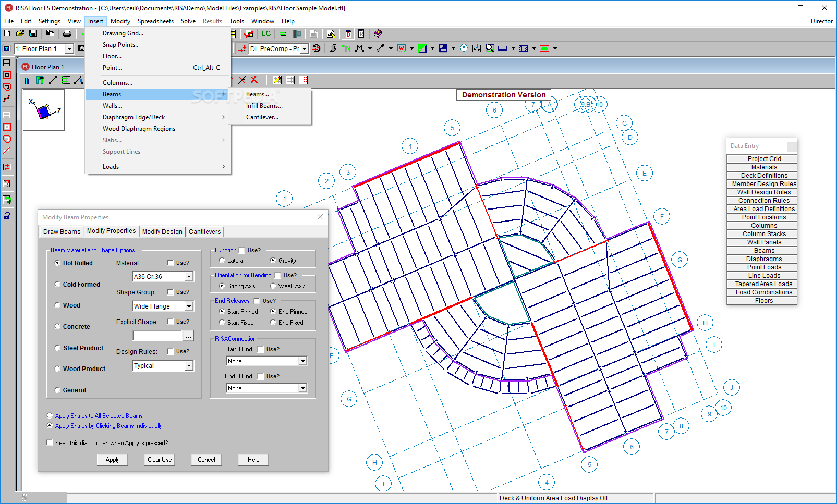
Task: Open the End (J End) connection dropdown
Action: click(x=302, y=388)
